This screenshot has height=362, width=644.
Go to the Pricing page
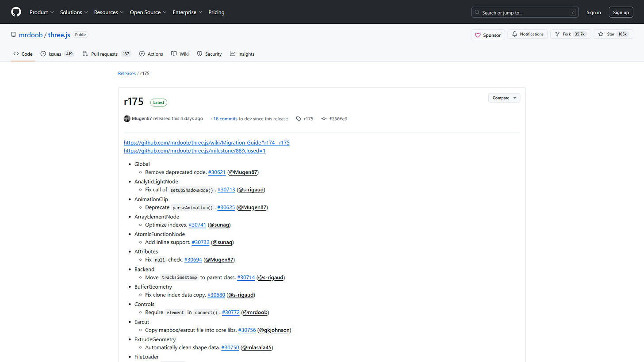pos(216,12)
